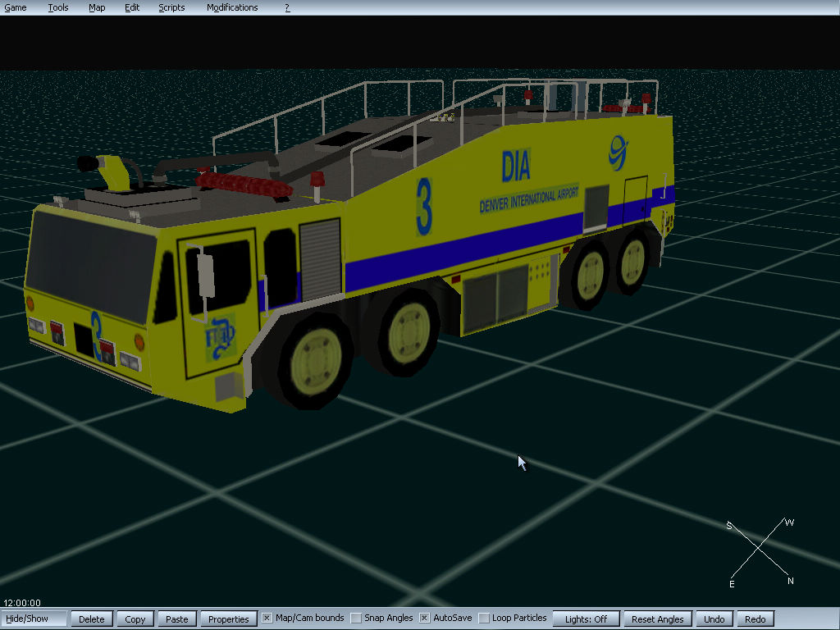The width and height of the screenshot is (840, 630).
Task: Open the Modifications menu
Action: pos(232,7)
